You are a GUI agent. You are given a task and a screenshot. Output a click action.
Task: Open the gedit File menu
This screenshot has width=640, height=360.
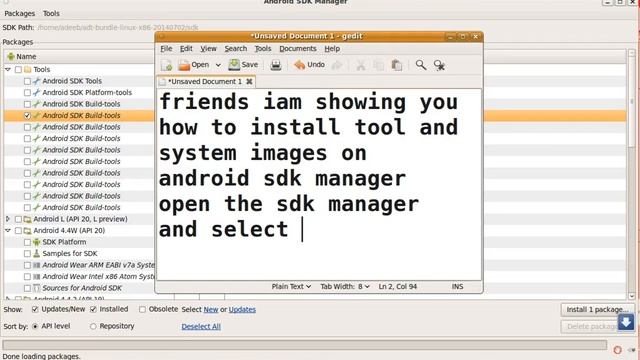pos(166,49)
